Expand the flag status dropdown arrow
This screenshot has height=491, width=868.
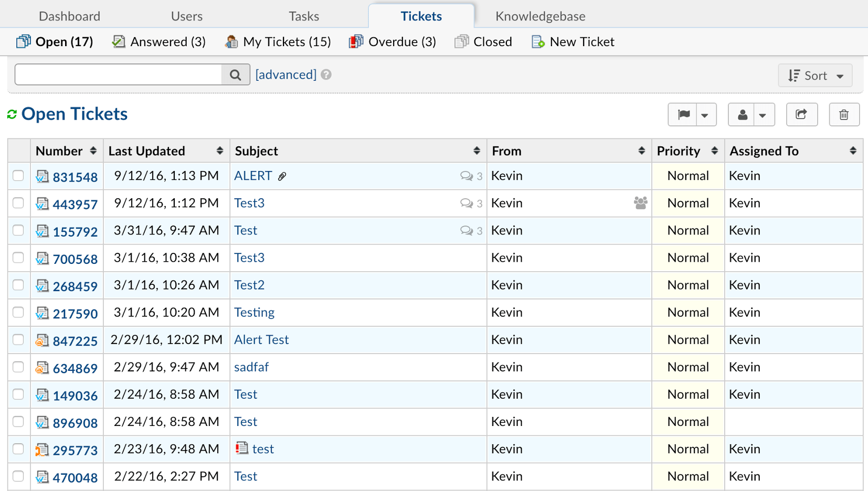coord(705,115)
